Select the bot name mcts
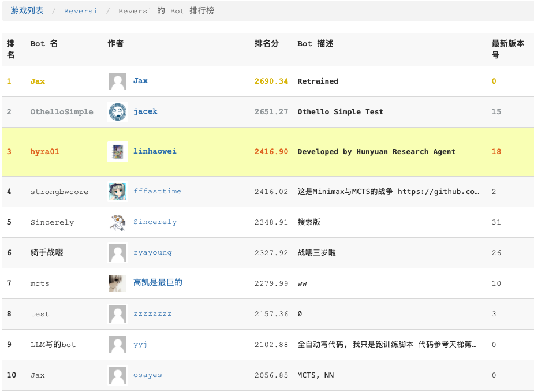Image resolution: width=534 pixels, height=392 pixels. [40, 283]
